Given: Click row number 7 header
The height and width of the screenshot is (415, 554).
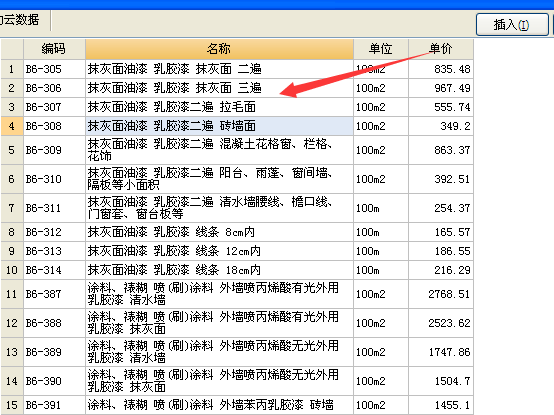Looking at the screenshot, I should (12, 208).
